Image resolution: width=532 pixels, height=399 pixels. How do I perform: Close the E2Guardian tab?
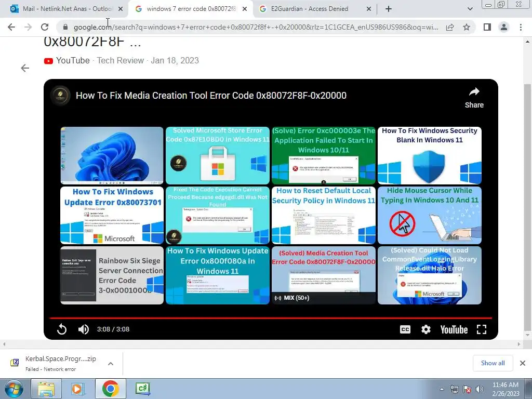coord(369,9)
